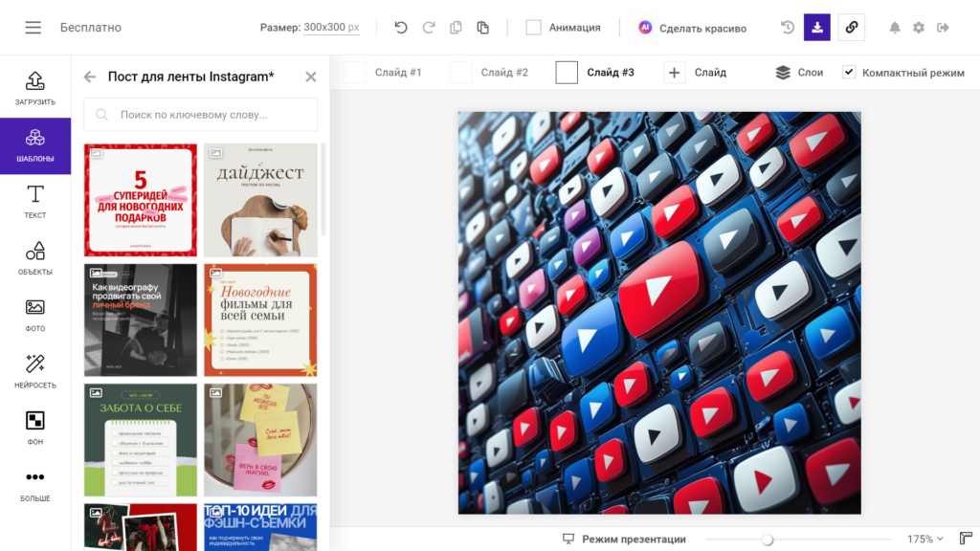The height and width of the screenshot is (551, 980).
Task: Click the copy icon in toolbar
Action: click(x=456, y=28)
